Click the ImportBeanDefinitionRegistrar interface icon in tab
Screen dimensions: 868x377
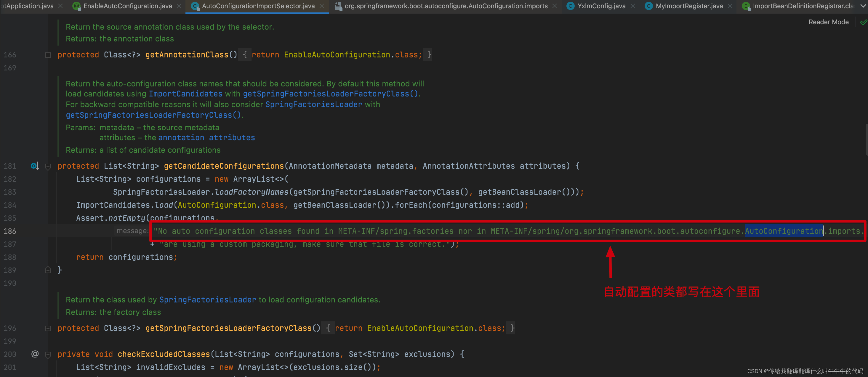(746, 6)
